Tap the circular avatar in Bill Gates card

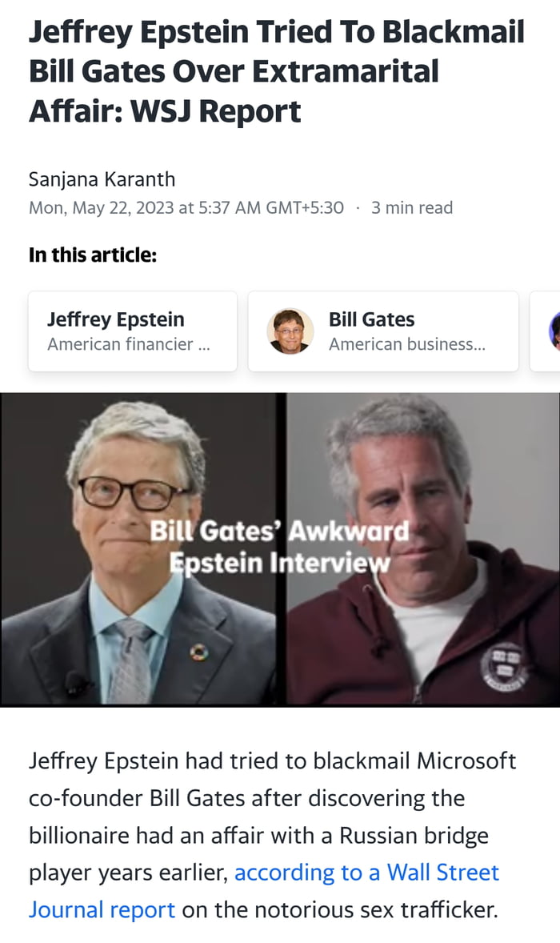coord(290,331)
